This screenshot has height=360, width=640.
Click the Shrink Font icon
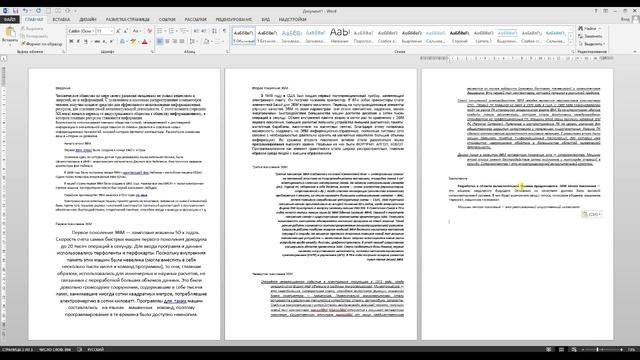126,31
